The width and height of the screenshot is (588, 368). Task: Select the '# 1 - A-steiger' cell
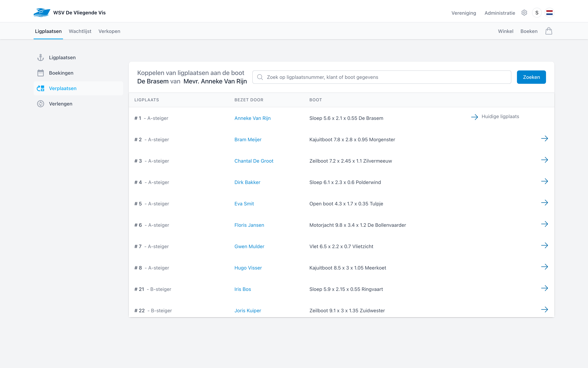coord(151,118)
